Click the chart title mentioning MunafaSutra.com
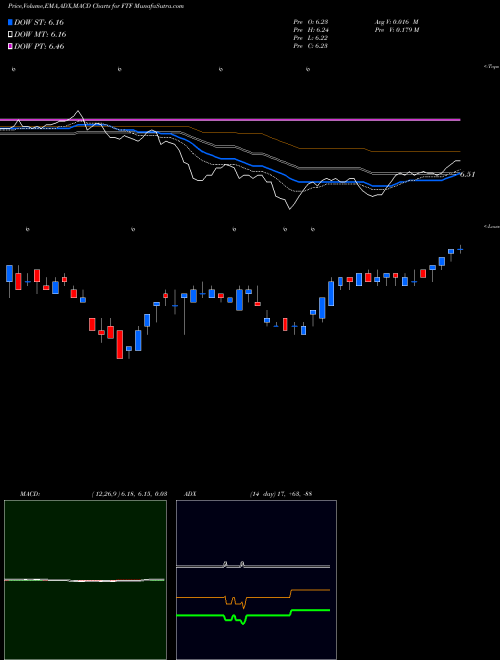500x660 pixels. tap(96, 7)
